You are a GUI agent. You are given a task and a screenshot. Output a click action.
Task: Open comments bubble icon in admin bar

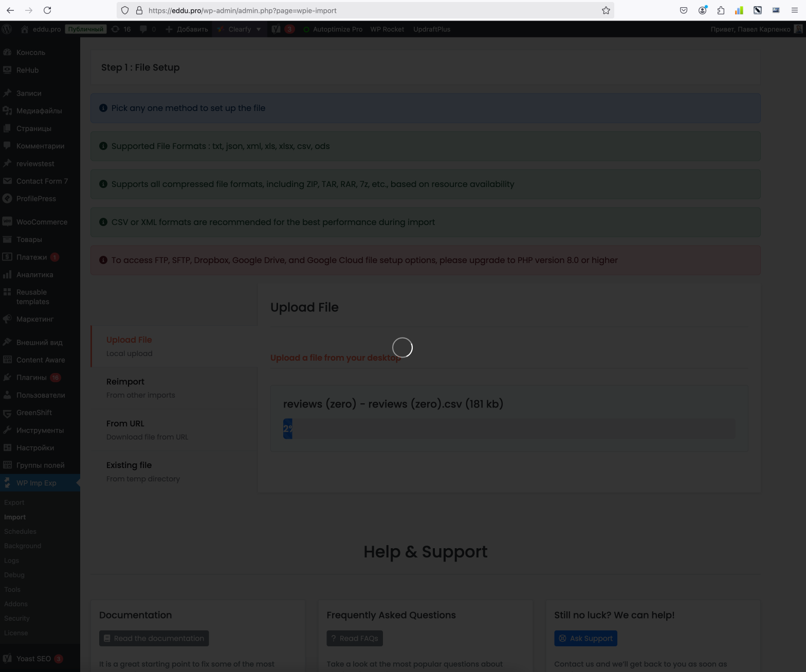148,29
